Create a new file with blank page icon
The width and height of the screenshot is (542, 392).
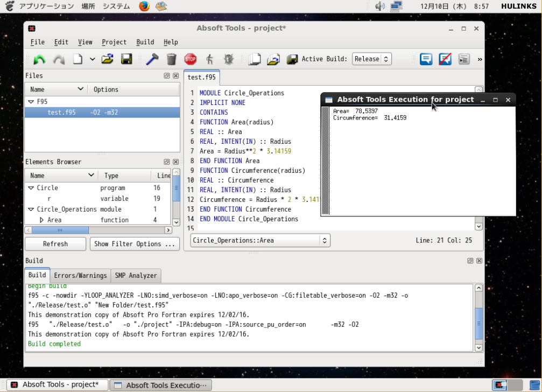click(78, 59)
